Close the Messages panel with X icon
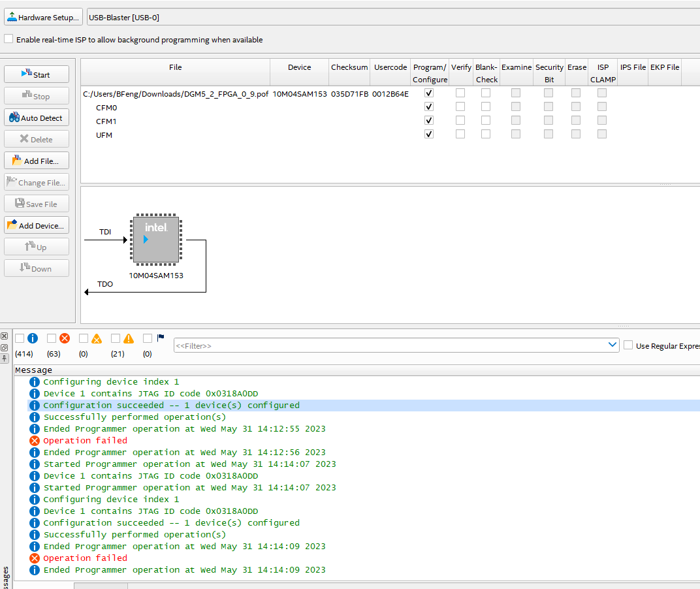The height and width of the screenshot is (589, 700). (4, 336)
